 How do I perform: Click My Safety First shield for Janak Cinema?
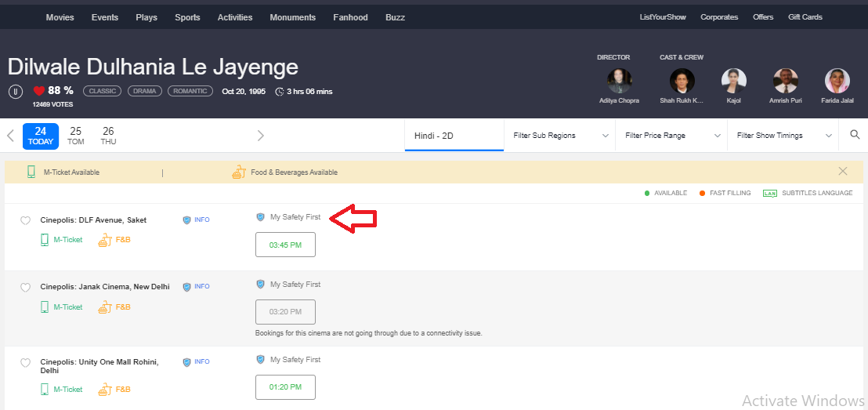click(260, 285)
